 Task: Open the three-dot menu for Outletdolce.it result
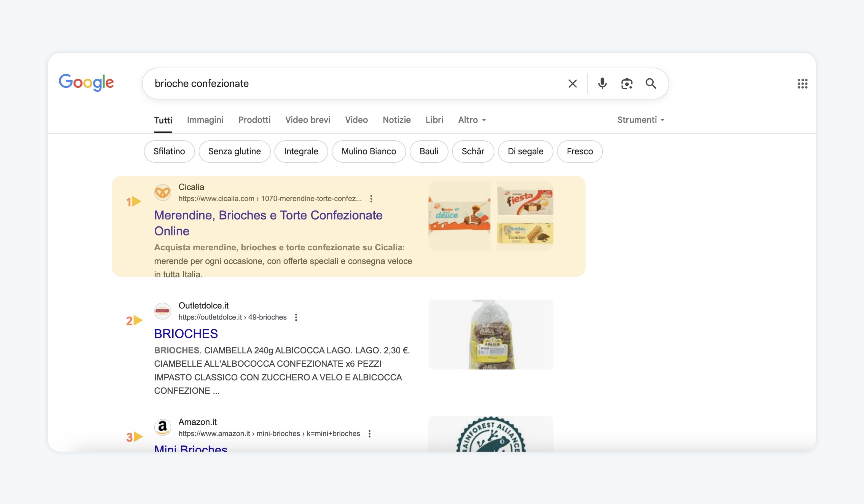coord(296,318)
